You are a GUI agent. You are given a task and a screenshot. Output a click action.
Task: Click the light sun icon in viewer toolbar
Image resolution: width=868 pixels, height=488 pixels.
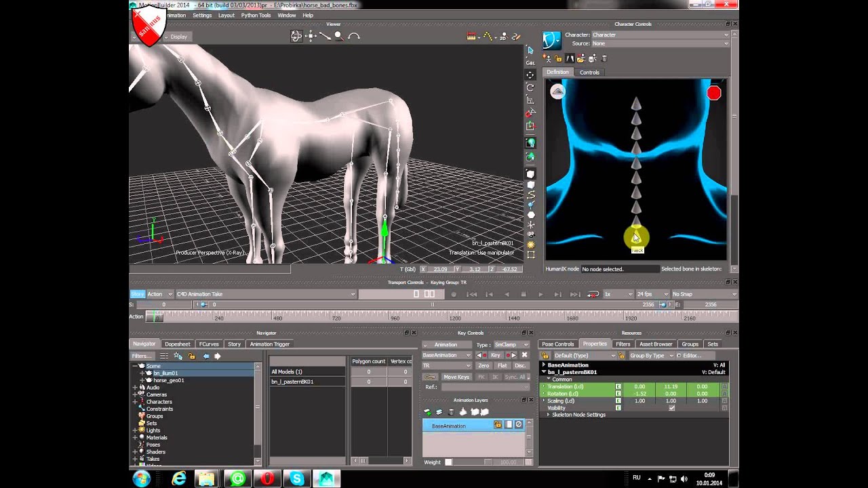click(530, 245)
